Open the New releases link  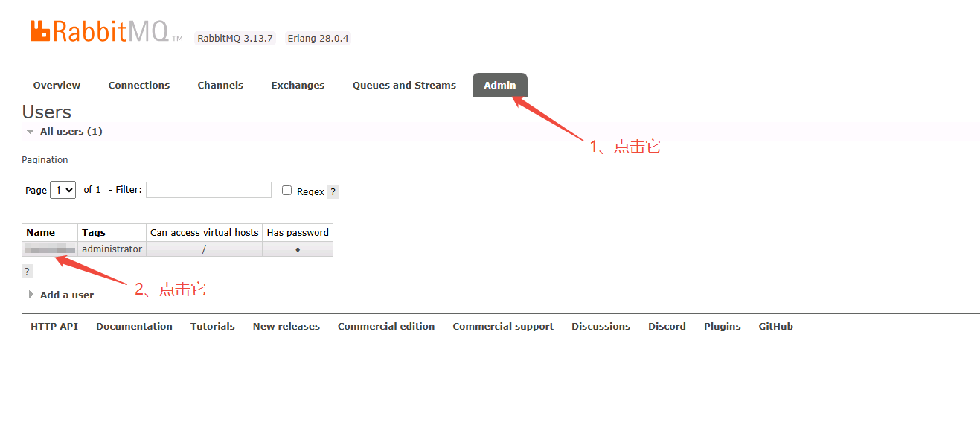(286, 326)
